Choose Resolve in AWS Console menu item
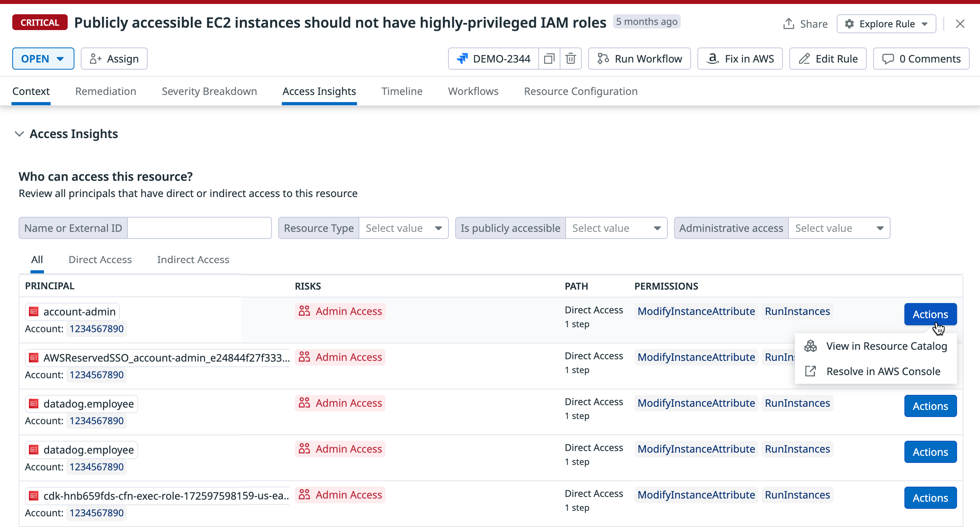980x527 pixels. (883, 372)
